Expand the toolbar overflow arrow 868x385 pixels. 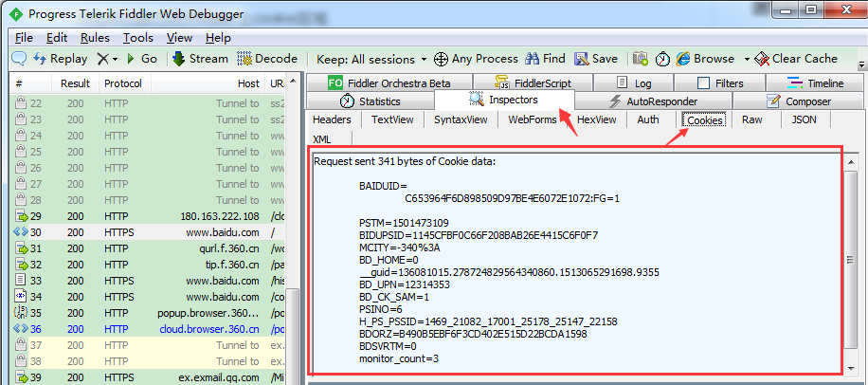coord(861,64)
